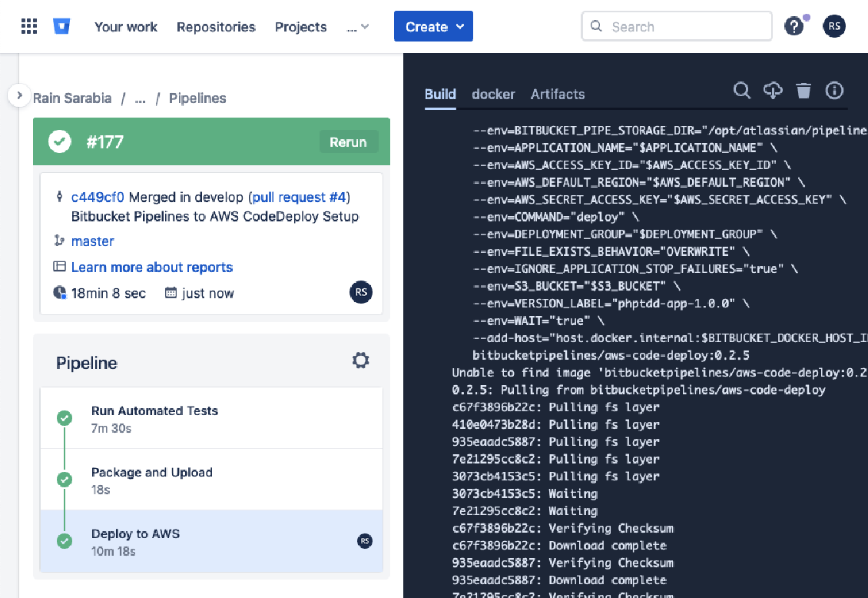Click the branch icon beside master
Viewport: 868px width, 598px height.
59,241
